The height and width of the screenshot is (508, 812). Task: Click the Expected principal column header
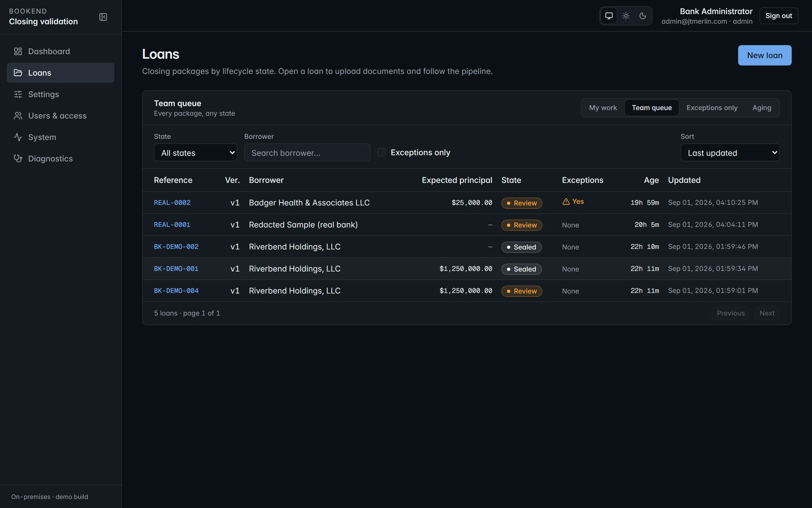tap(457, 180)
